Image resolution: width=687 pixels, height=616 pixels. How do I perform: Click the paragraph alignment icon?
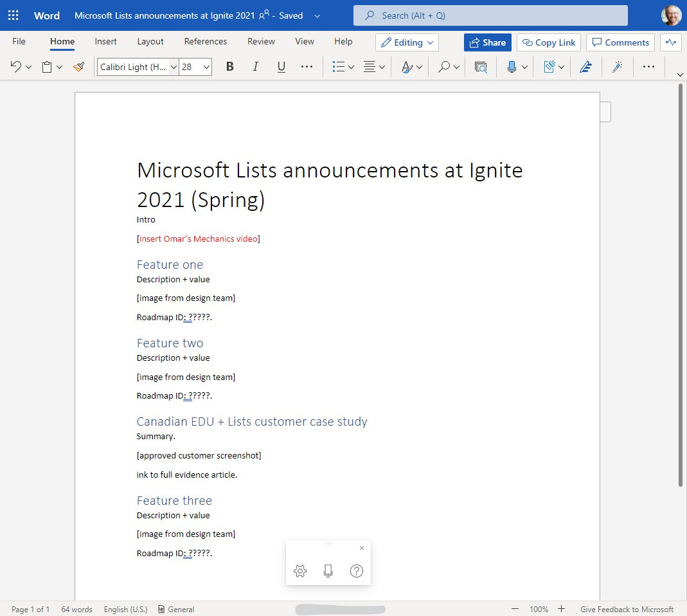point(370,67)
